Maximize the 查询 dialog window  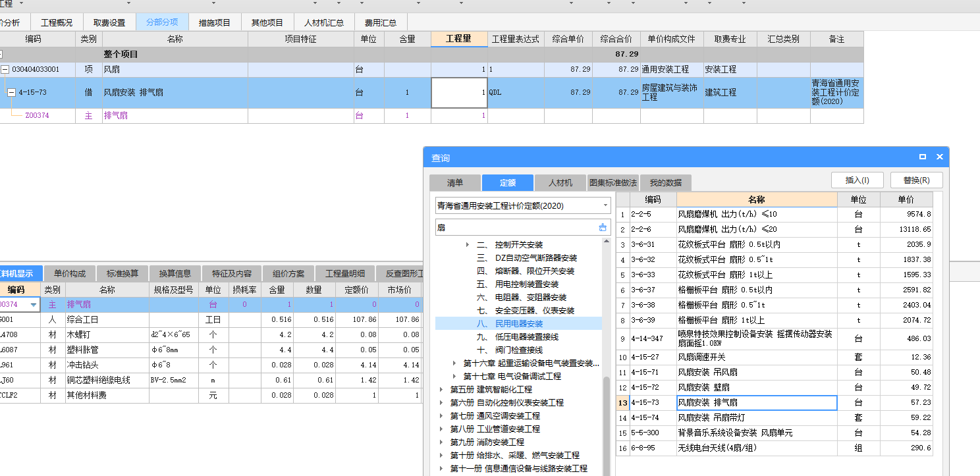(923, 157)
